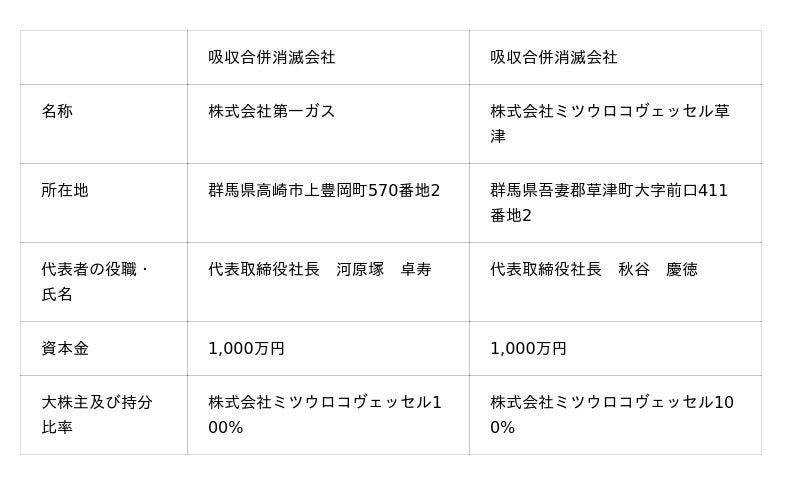Click the 資本金 row header

pos(65,349)
